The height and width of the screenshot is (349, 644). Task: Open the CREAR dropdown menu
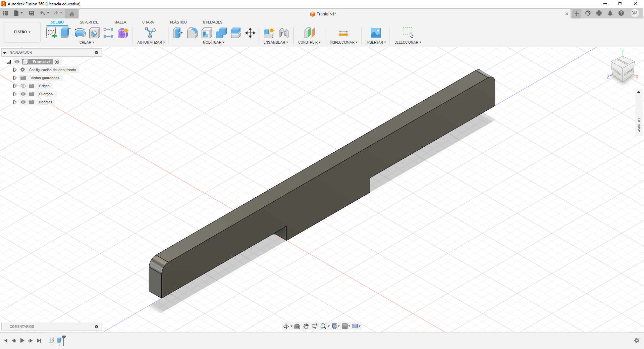click(x=87, y=42)
